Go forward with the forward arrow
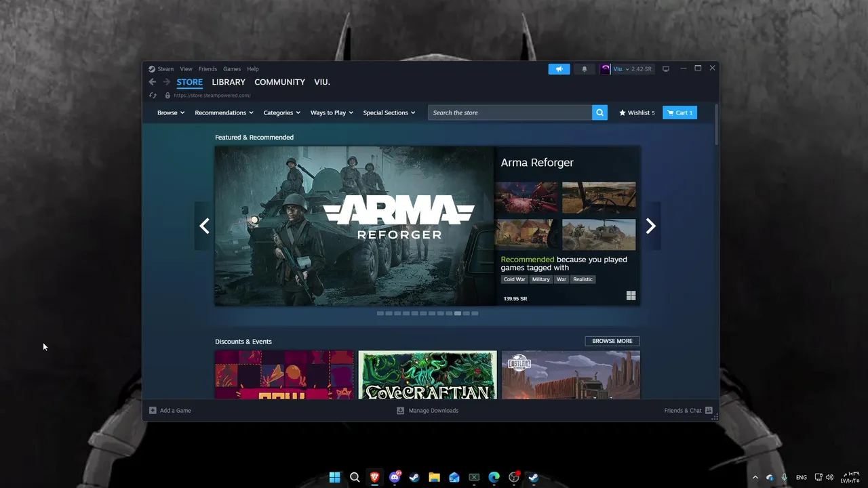Viewport: 868px width, 488px height. pos(166,82)
